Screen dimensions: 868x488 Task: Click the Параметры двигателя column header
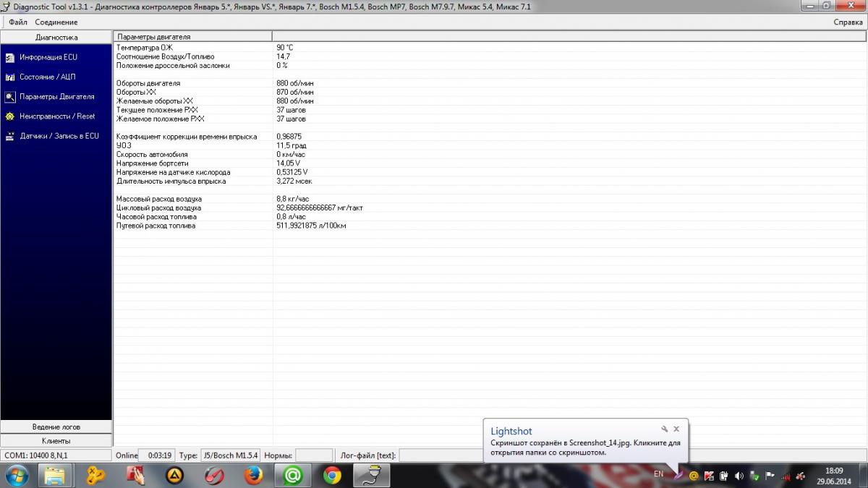click(193, 36)
